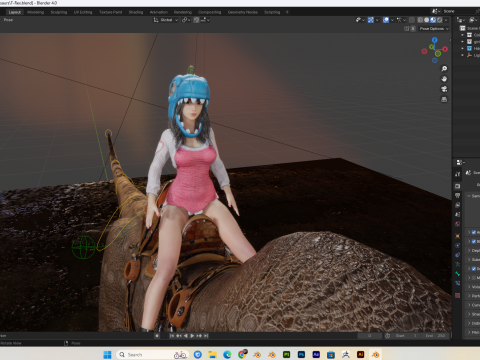Switch to the Animation workspace tab
Image resolution: width=480 pixels, height=360 pixels.
(159, 12)
